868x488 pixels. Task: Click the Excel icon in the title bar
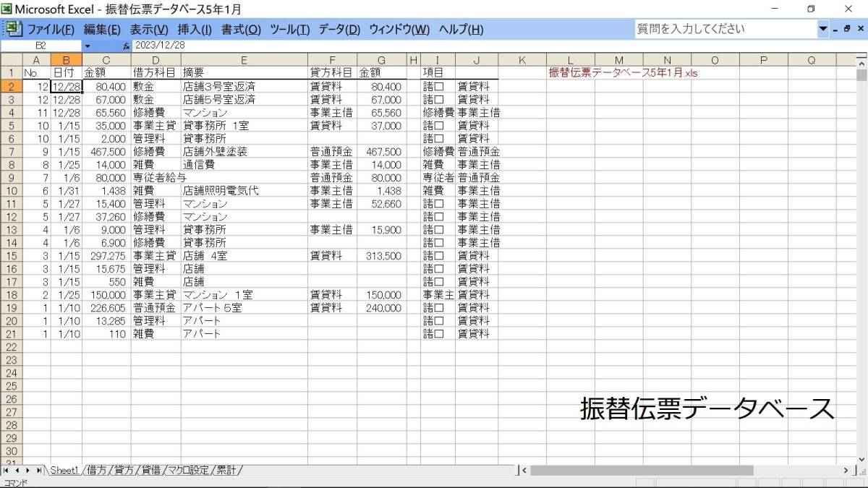7,7
